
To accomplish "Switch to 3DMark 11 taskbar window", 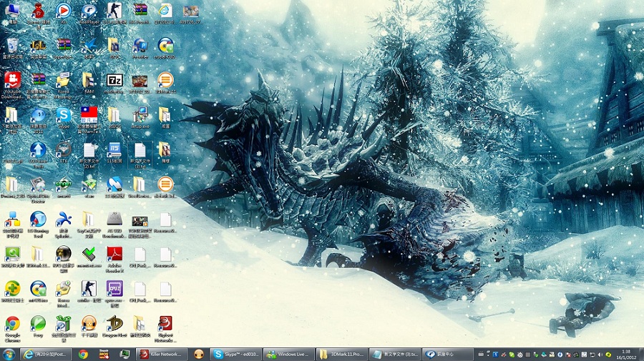I will [x=342, y=354].
